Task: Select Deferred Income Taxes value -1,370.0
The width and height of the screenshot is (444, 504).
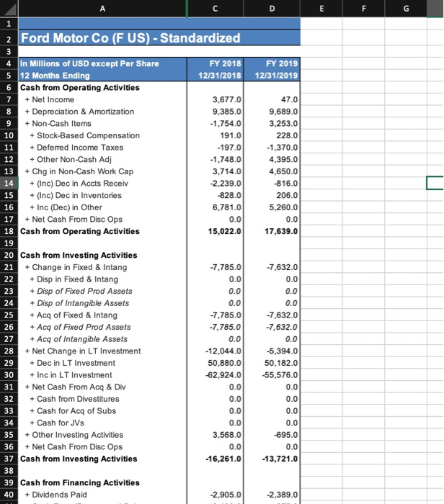Action: (272, 148)
